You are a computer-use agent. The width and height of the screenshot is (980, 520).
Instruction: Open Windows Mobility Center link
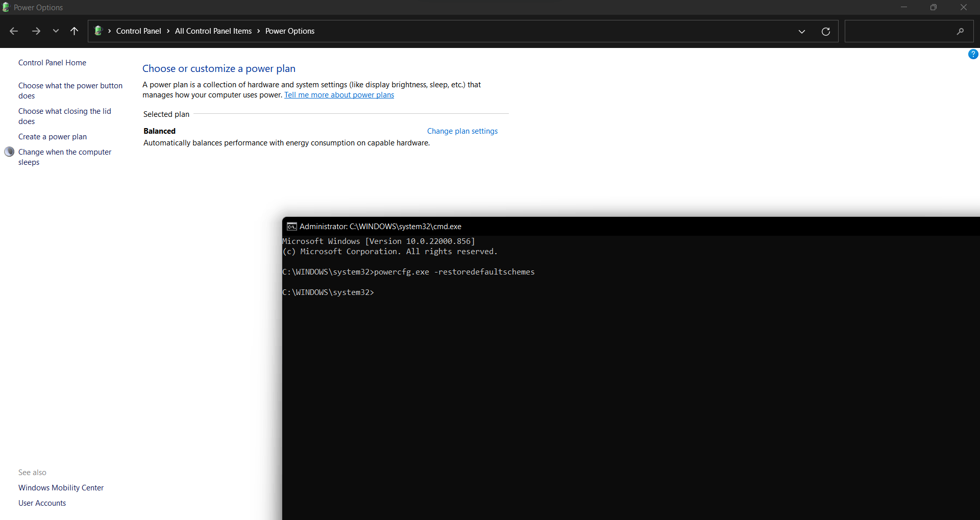(61, 488)
